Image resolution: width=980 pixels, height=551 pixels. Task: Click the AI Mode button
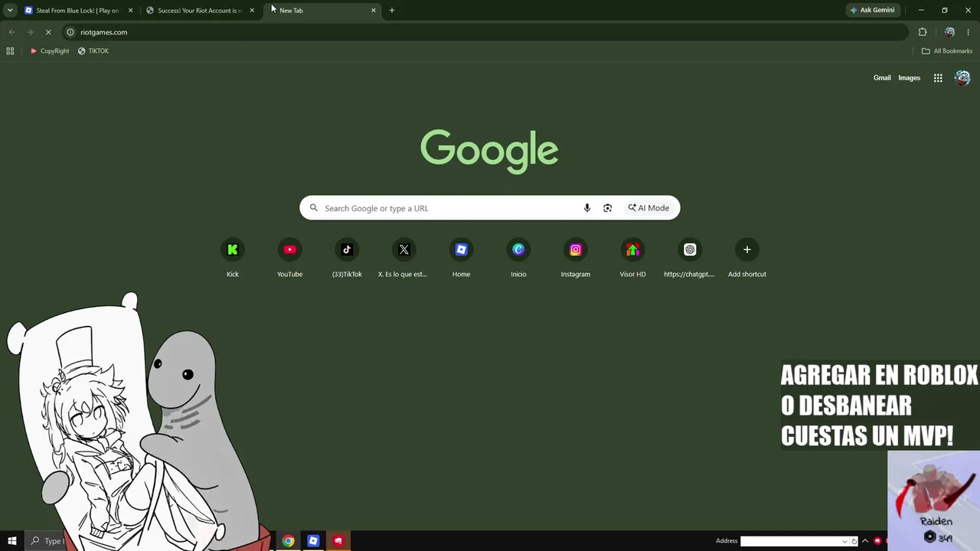pos(648,208)
